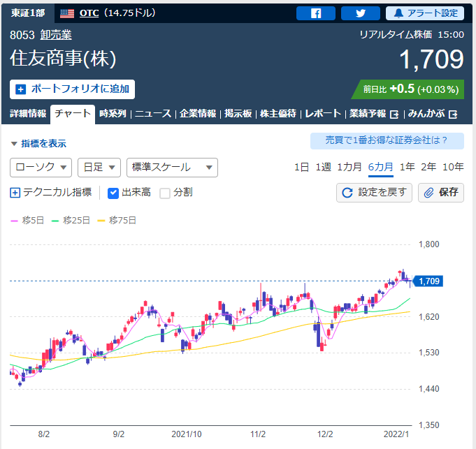This screenshot has height=449, width=476.
Task: Go to the ニュース tab
Action: [x=153, y=113]
